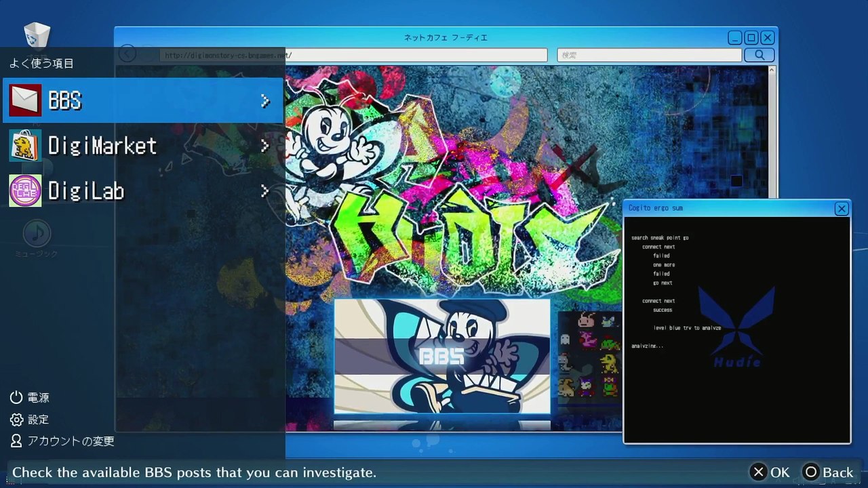Click the "analyzing..." terminal line
This screenshot has width=868, height=488.
647,346
